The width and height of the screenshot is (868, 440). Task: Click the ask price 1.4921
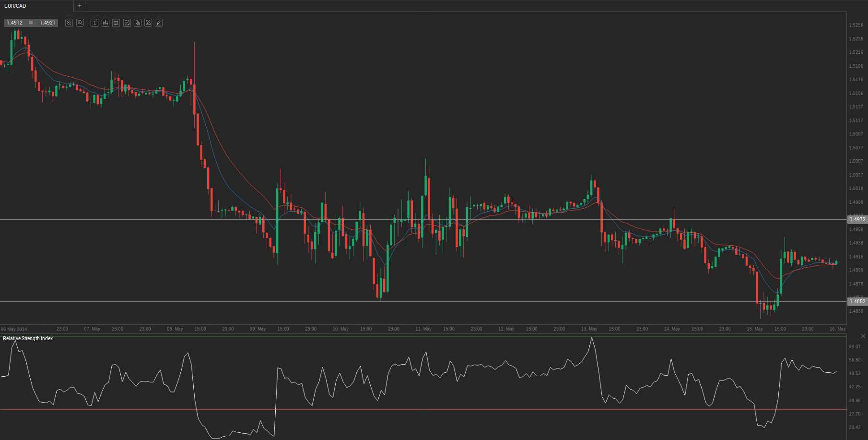(47, 23)
